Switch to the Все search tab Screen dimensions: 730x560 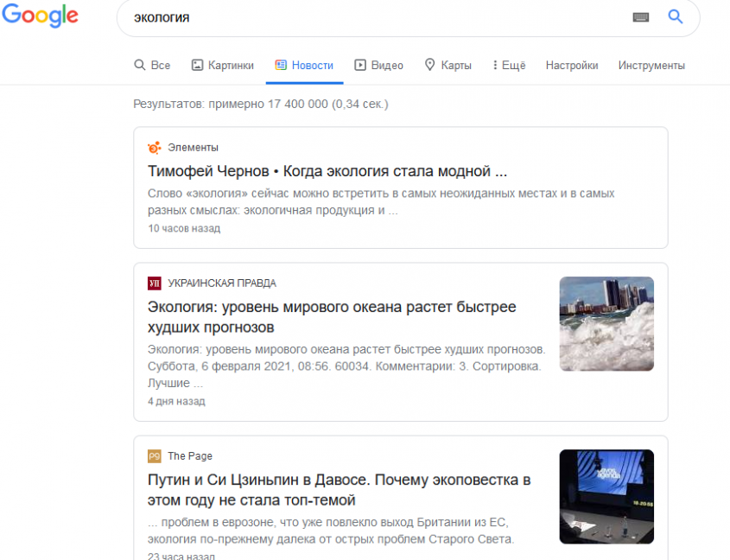[x=152, y=66]
